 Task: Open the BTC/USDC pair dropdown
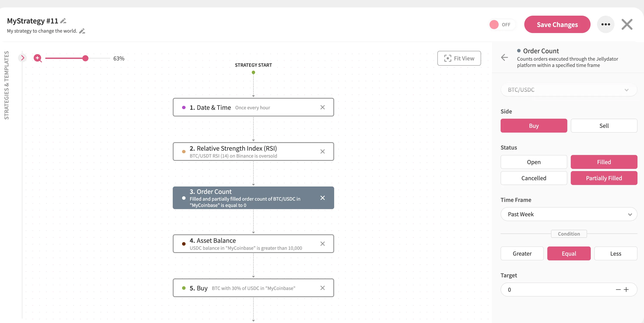[x=569, y=90]
